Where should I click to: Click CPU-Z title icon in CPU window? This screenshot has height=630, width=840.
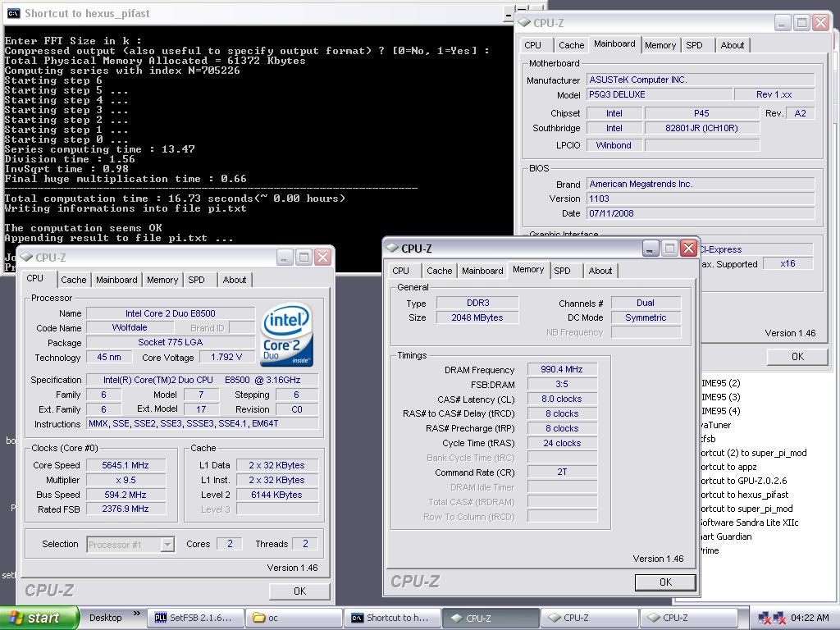tap(26, 257)
